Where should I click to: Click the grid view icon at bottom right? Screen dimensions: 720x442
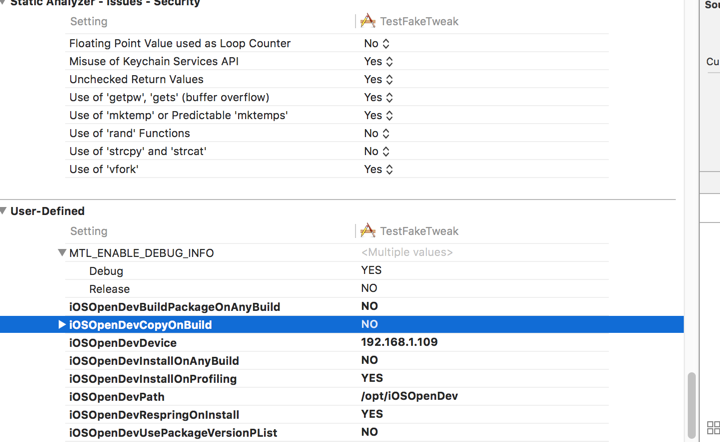(712, 428)
